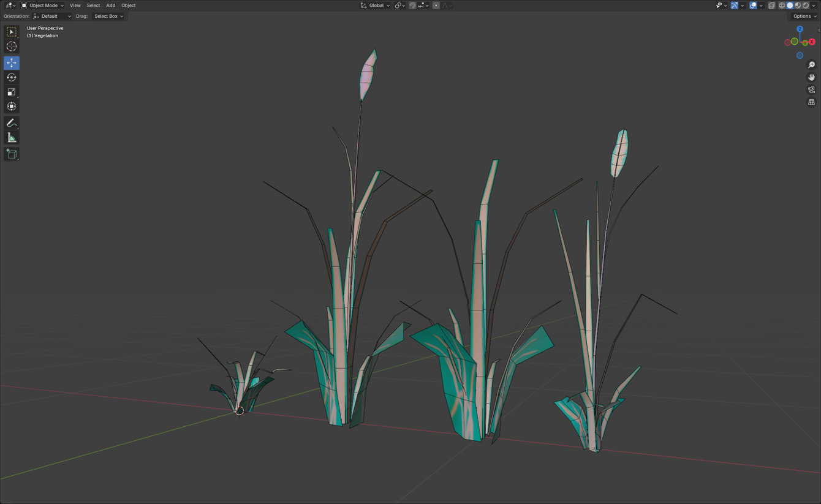Click the Add Cube tool
The width and height of the screenshot is (821, 504).
(12, 154)
